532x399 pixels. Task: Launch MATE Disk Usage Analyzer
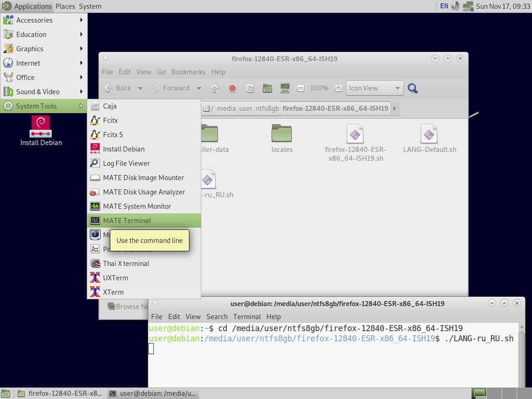tap(144, 192)
